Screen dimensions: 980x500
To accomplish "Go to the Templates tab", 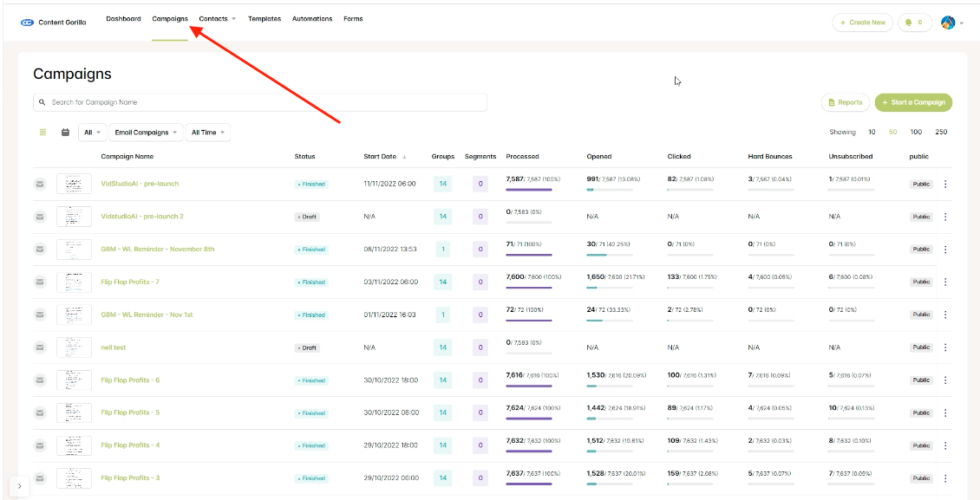I will pyautogui.click(x=265, y=19).
